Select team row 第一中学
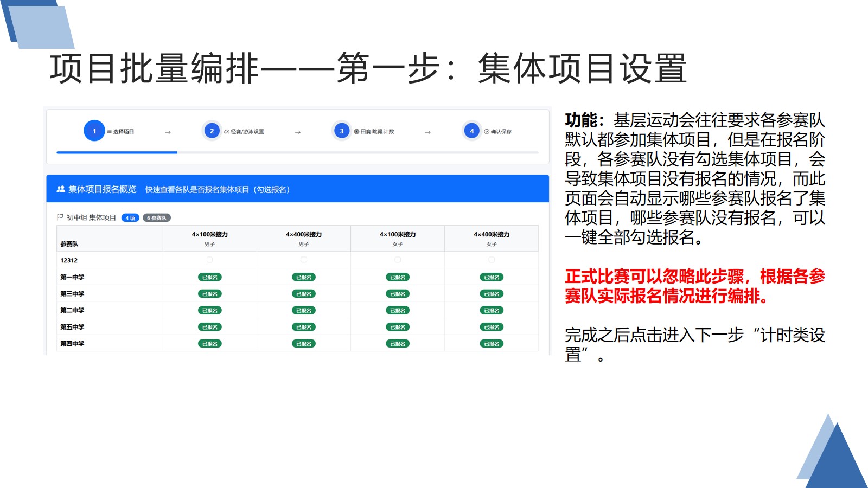The image size is (868, 488). 297,277
